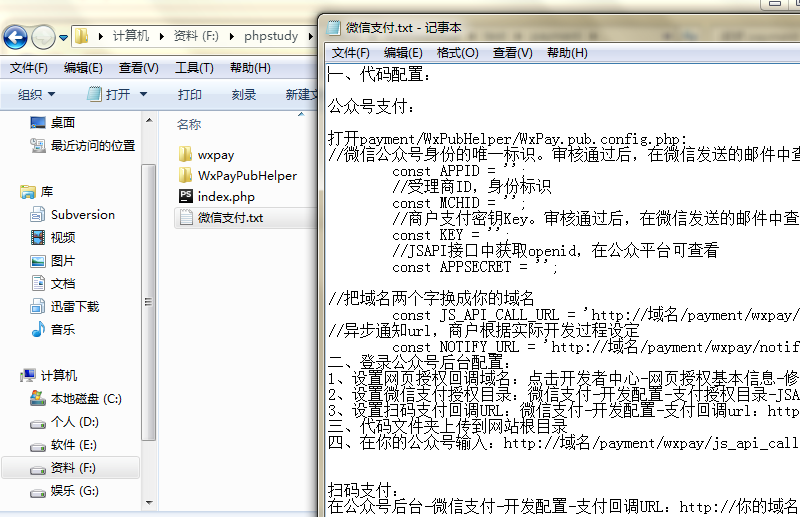The height and width of the screenshot is (517, 800).
Task: Click the 名称 column header
Action: point(189,124)
